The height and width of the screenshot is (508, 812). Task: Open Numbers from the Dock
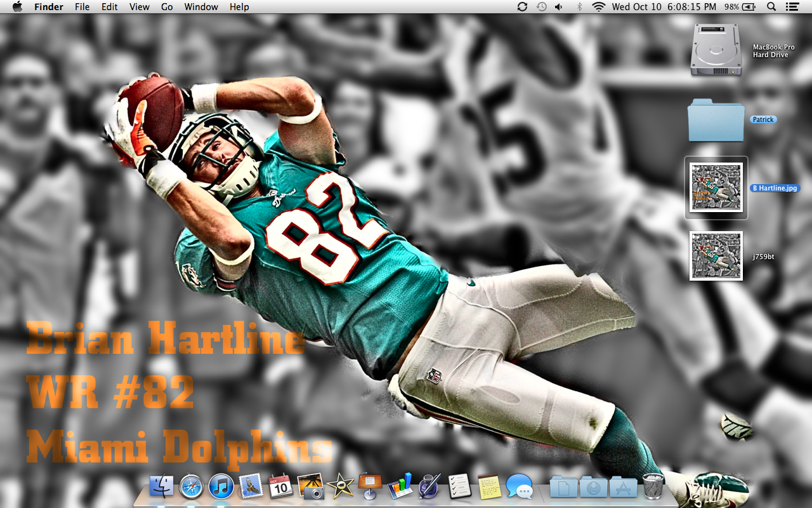pyautogui.click(x=400, y=486)
